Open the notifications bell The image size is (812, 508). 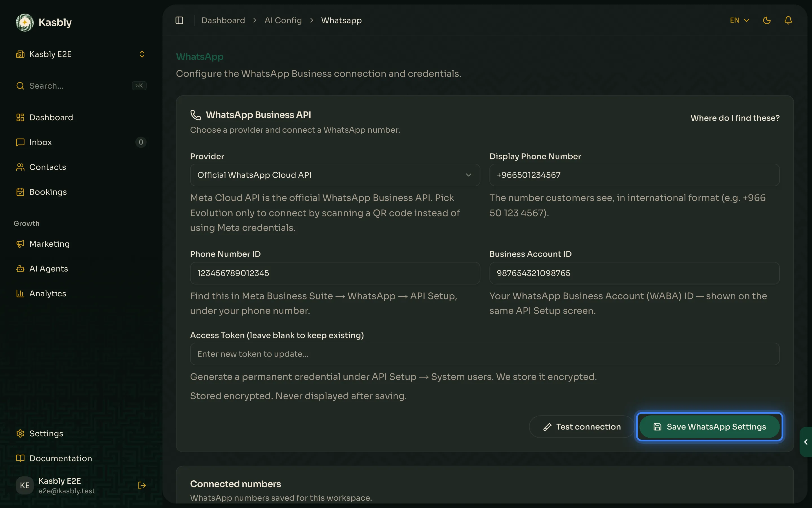(788, 21)
